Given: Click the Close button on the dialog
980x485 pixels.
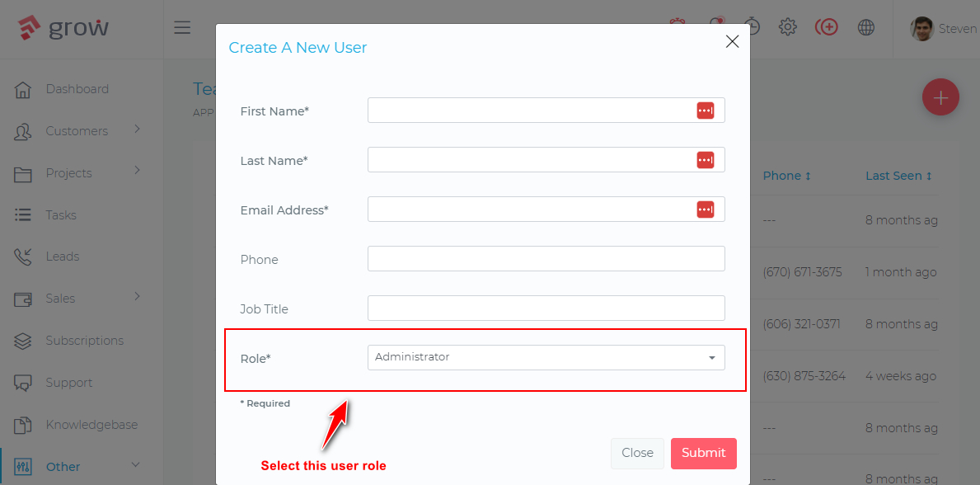Looking at the screenshot, I should tap(637, 453).
